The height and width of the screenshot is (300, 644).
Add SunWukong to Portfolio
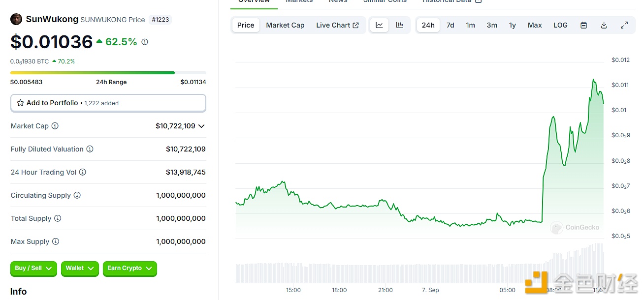click(108, 103)
